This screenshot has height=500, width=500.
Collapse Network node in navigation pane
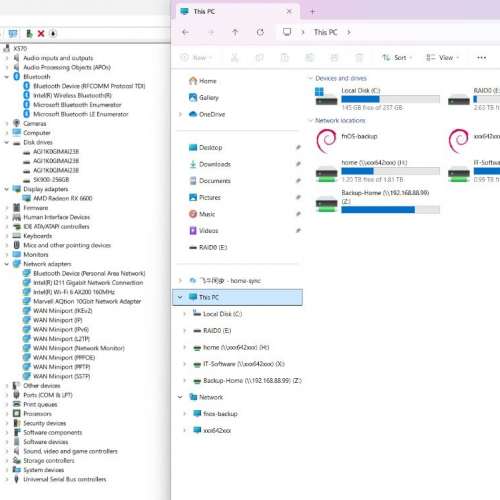[180, 397]
